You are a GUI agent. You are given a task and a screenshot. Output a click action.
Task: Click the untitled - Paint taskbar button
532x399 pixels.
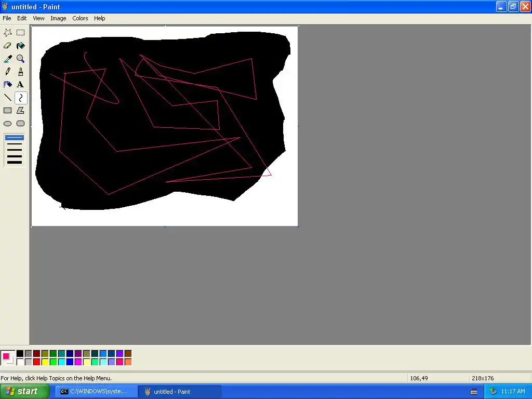(x=180, y=392)
